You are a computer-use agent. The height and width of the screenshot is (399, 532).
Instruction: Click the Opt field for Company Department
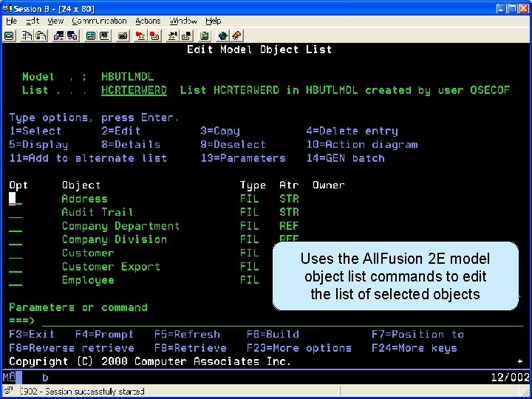coord(16,226)
